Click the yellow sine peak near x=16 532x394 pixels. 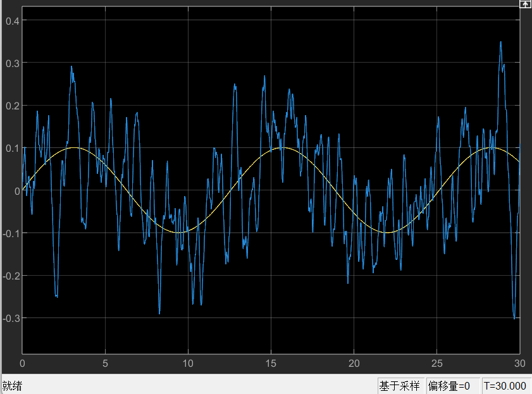coord(283,148)
